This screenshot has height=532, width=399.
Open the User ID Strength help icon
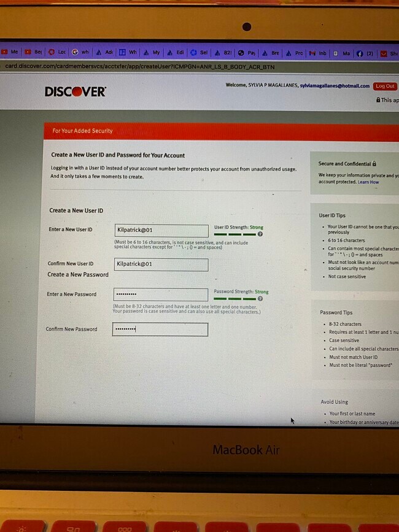[260, 234]
